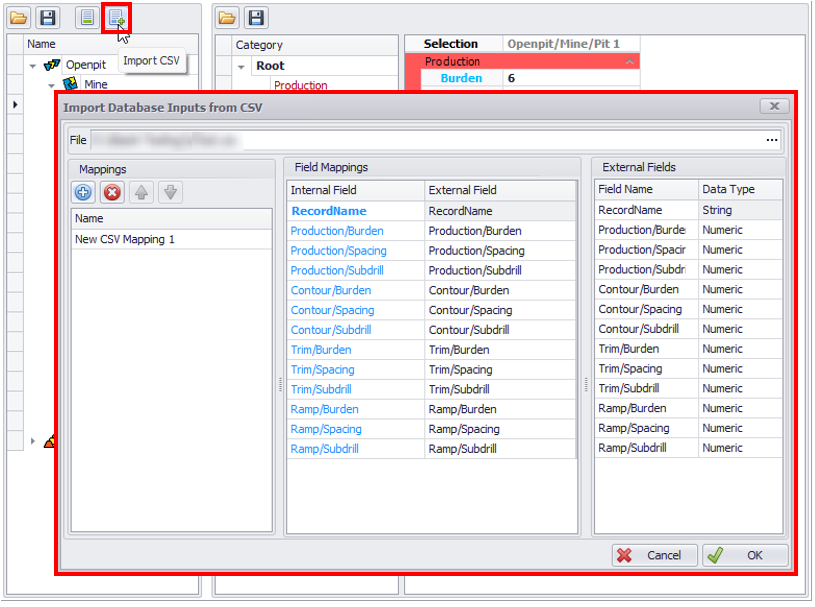The image size is (815, 607).
Task: Browse for file using the ellipsis button
Action: pos(772,140)
